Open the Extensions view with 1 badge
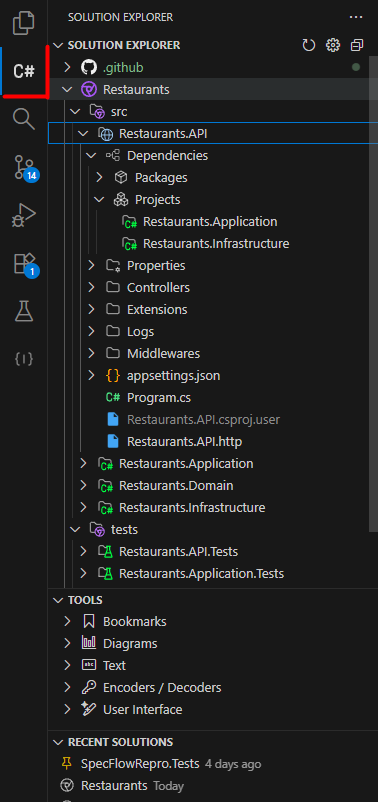This screenshot has height=802, width=378. tap(25, 264)
